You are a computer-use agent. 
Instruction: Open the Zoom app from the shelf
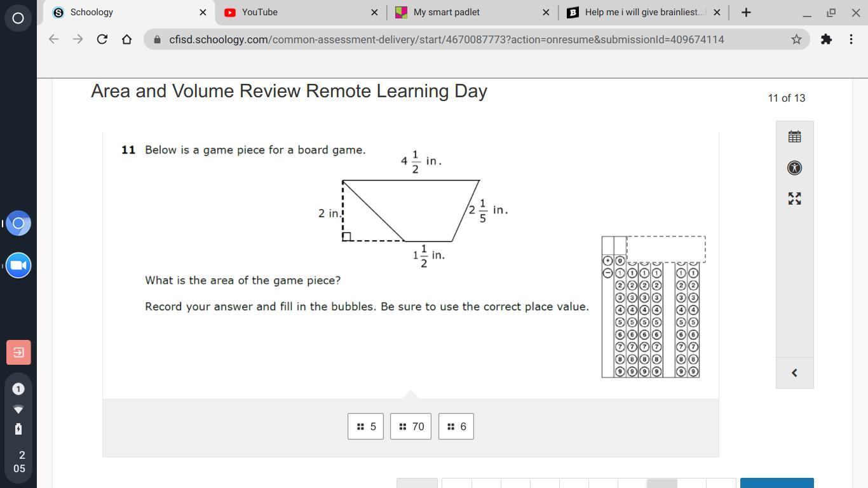(18, 265)
